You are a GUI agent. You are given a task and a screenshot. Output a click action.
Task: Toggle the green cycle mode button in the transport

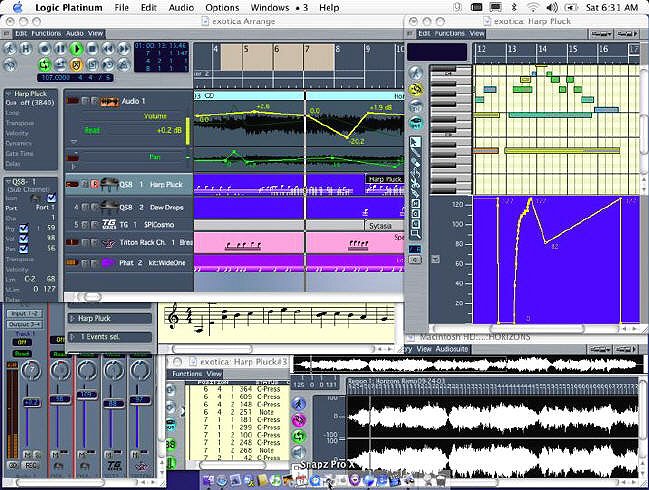click(45, 65)
